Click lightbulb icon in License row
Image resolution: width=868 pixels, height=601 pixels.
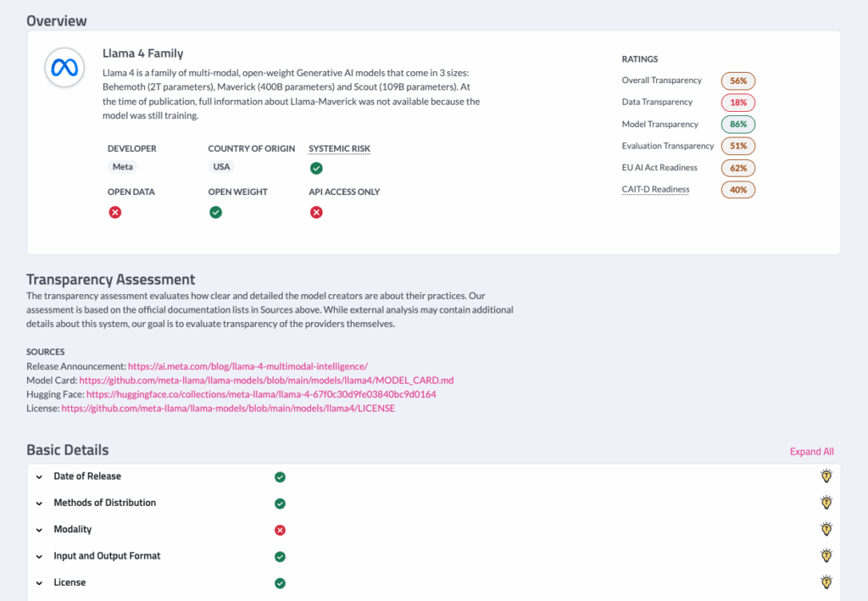pyautogui.click(x=826, y=582)
